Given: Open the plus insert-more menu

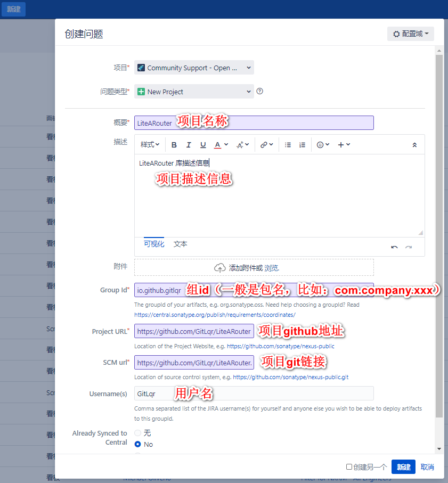Looking at the screenshot, I should [x=344, y=145].
